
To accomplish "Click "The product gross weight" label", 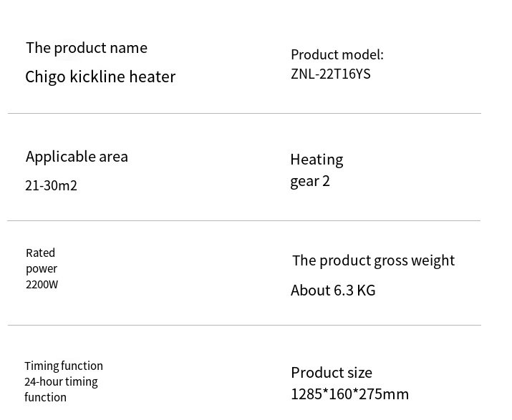I will (373, 260).
